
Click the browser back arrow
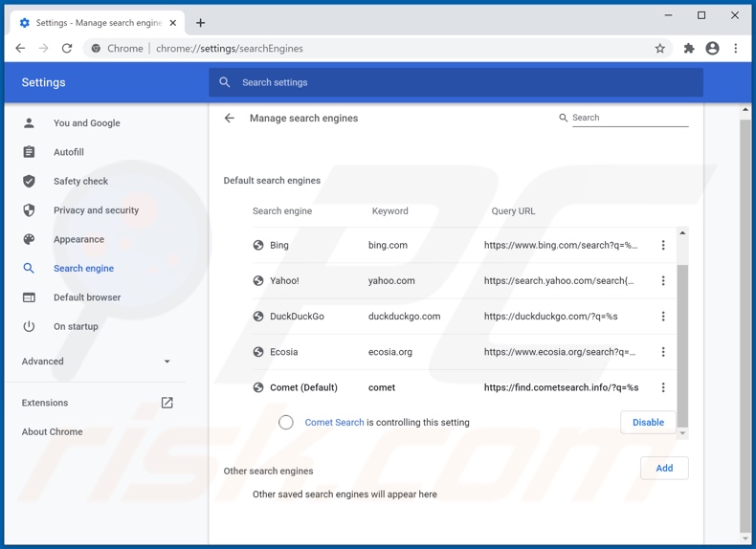(20, 48)
